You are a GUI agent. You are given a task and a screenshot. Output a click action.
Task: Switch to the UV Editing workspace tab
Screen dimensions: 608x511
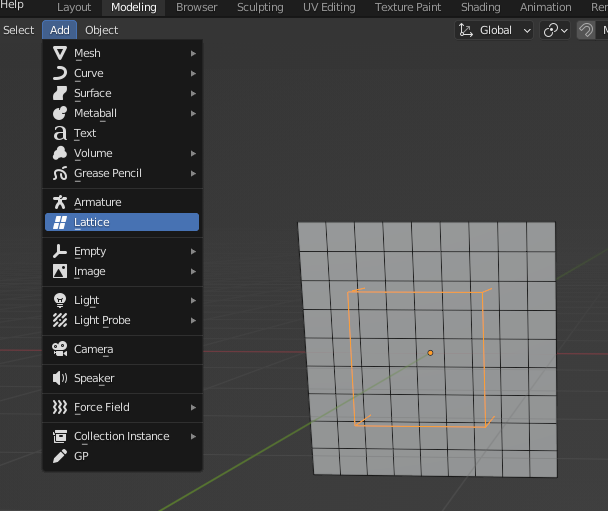[x=329, y=7]
